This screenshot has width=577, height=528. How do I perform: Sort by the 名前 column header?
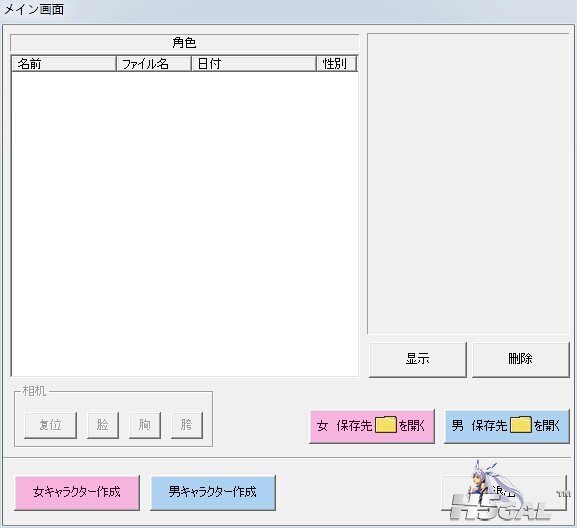pos(64,64)
